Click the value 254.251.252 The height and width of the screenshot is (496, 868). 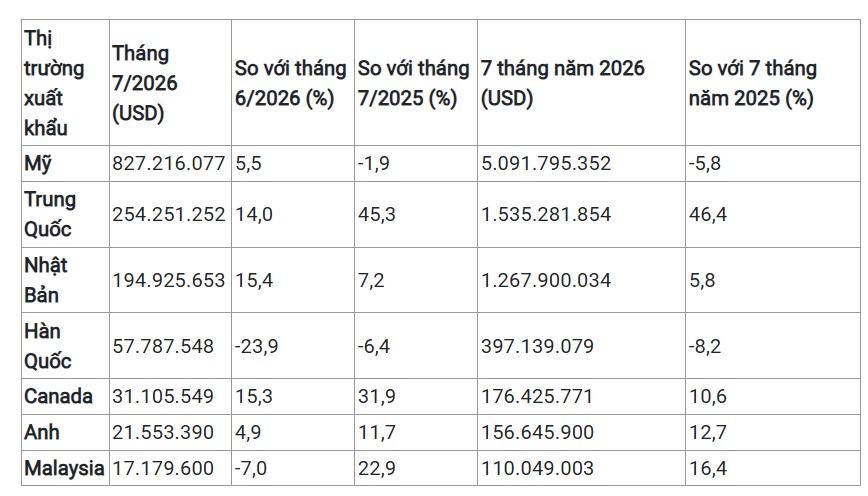tap(169, 214)
